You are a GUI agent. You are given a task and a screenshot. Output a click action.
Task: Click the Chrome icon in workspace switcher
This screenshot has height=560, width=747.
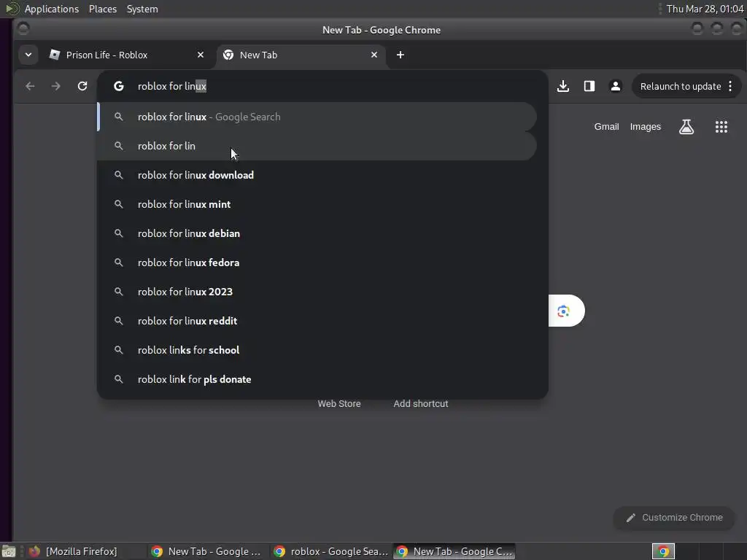coord(663,551)
